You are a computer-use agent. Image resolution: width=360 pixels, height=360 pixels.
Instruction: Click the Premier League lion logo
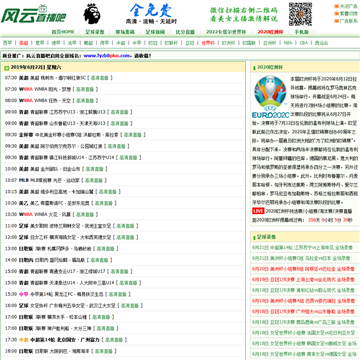[92, 13]
